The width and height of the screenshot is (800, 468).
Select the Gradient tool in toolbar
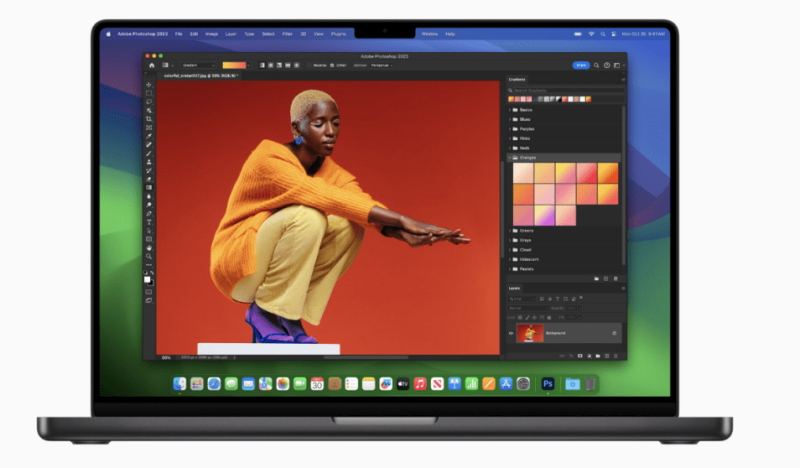pos(149,187)
